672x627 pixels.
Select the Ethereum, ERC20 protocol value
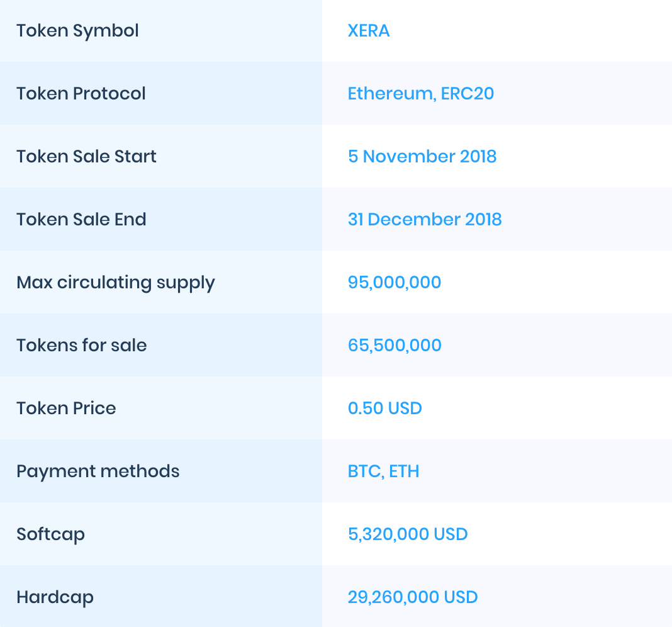(x=420, y=94)
